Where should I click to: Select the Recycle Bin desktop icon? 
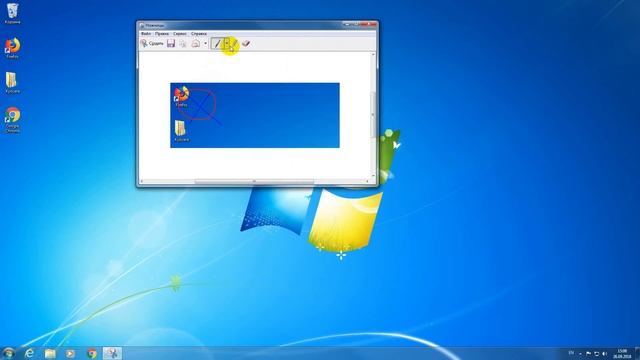(x=13, y=13)
